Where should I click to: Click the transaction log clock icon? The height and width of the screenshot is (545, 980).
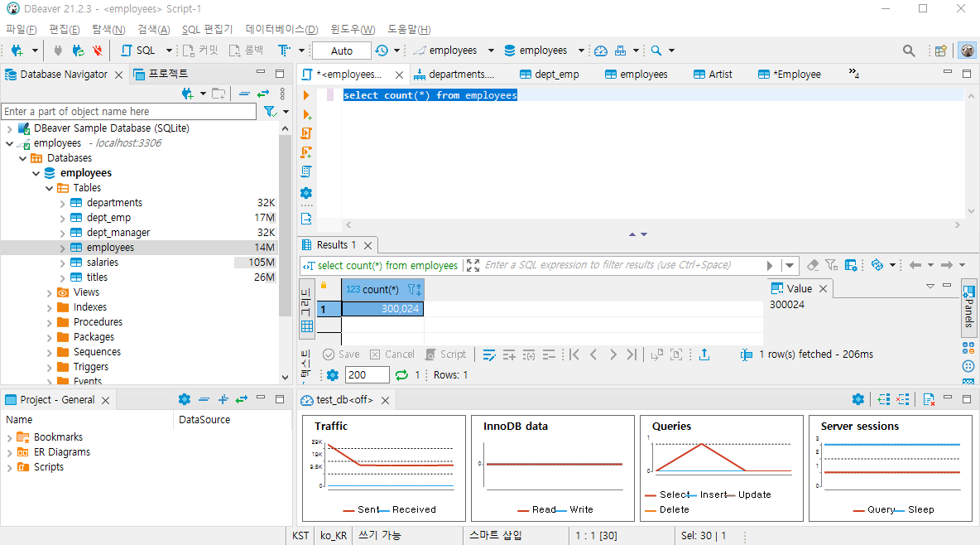click(382, 51)
